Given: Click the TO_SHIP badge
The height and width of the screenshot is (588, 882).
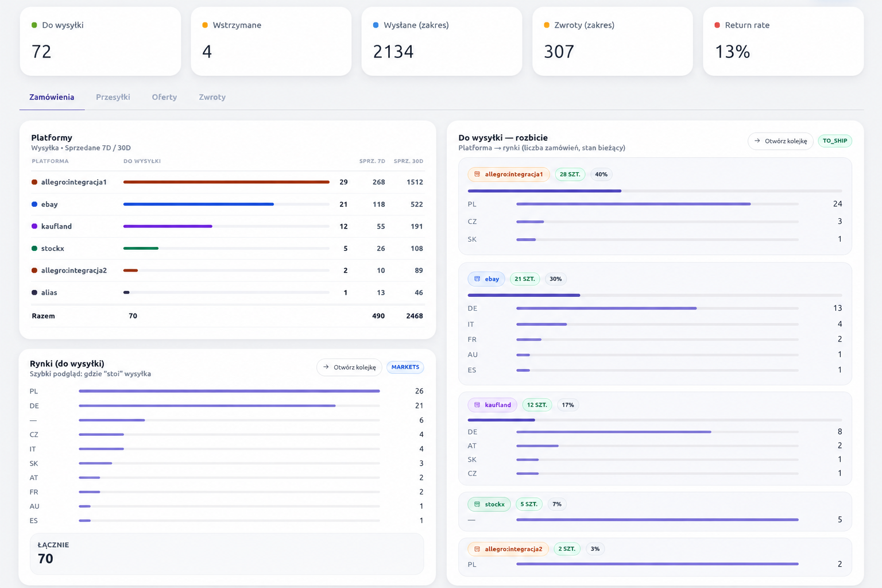Looking at the screenshot, I should [835, 141].
